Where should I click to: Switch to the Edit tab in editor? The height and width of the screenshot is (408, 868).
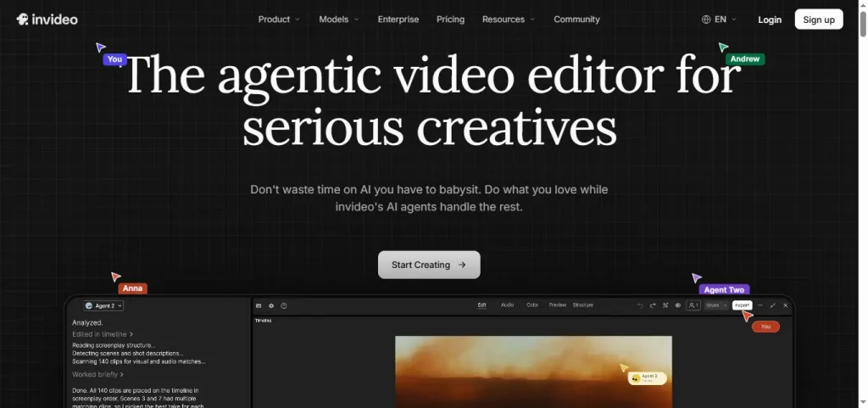coord(482,305)
